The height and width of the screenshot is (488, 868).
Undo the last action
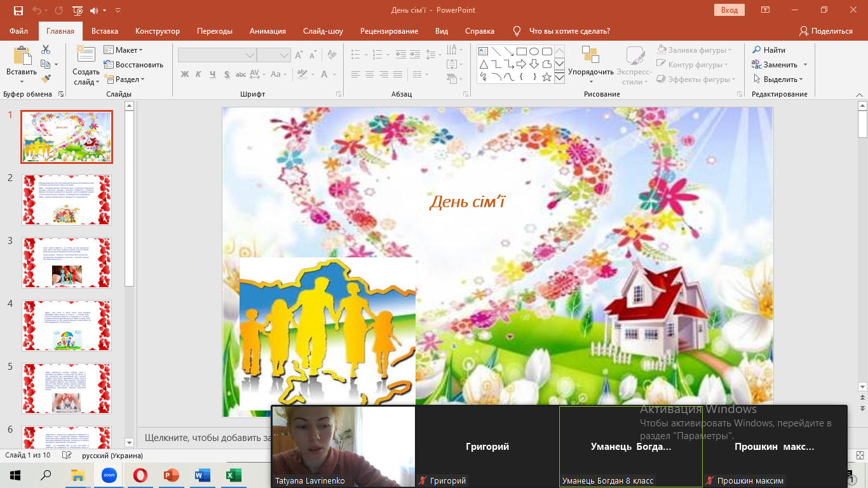click(37, 11)
